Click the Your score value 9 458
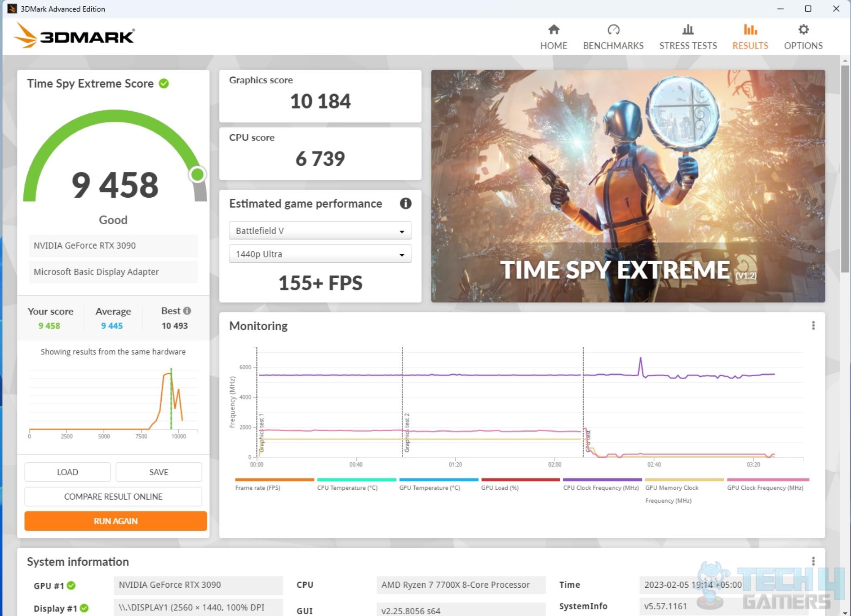Screen dimensions: 851x616 point(49,326)
